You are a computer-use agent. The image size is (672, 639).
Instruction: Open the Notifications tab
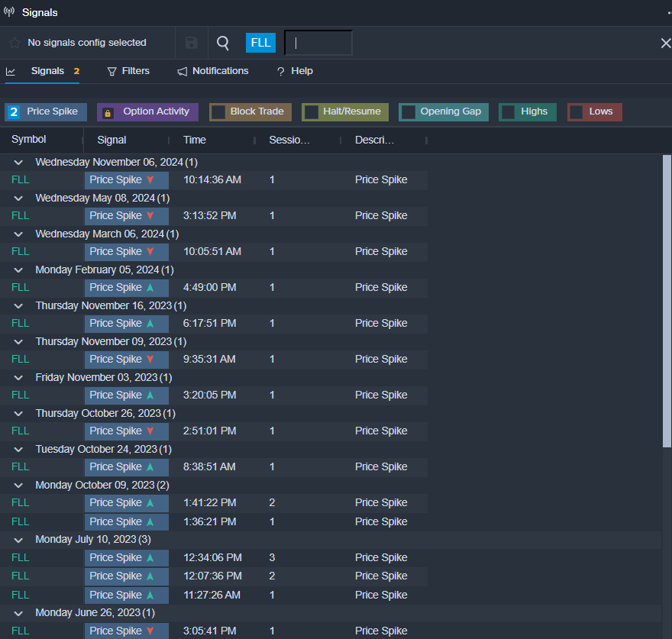220,71
